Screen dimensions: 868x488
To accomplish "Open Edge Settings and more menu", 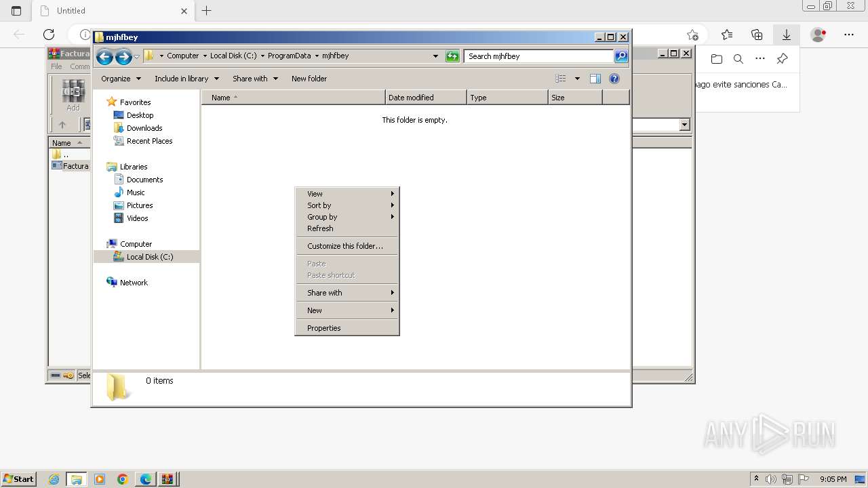I will (x=849, y=35).
